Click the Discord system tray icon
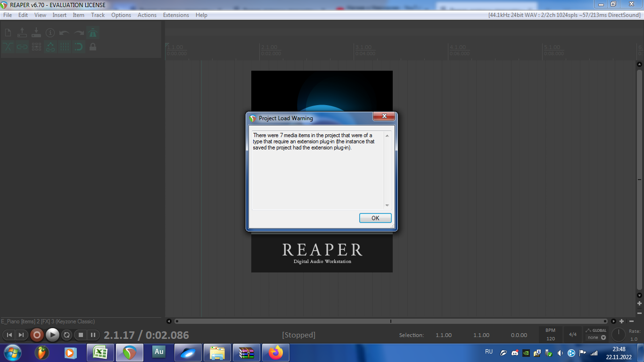Viewport: 644px width, 362px height. click(x=515, y=353)
